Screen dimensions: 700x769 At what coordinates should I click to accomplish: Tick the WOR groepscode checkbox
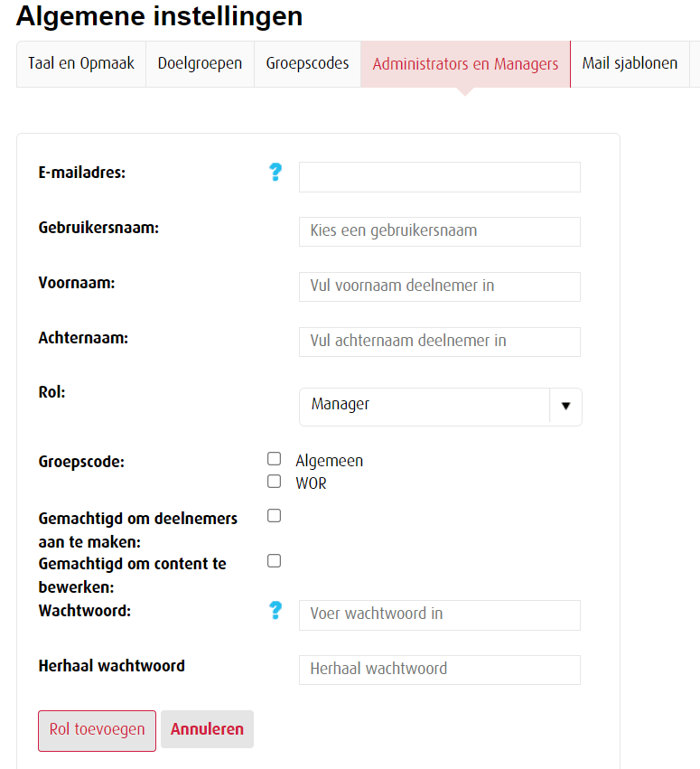click(x=275, y=482)
